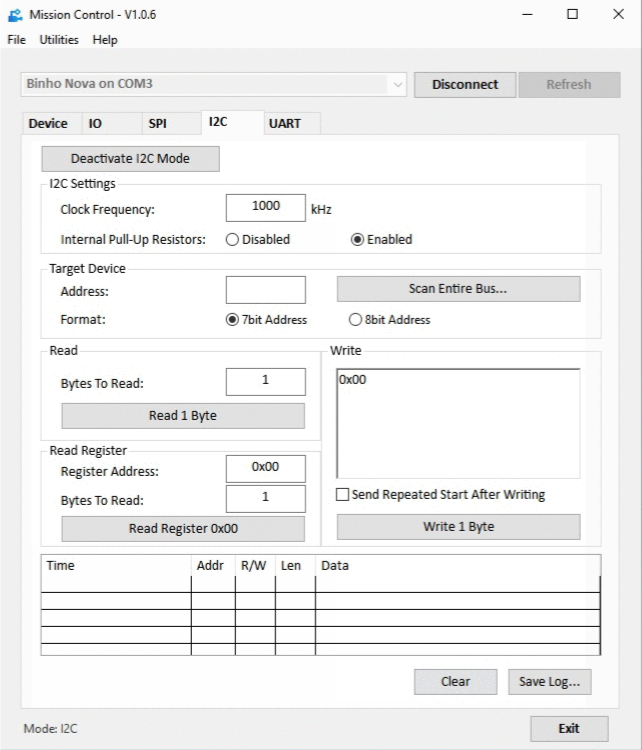Expand the Binho Nova COM3 device dropdown
Image resolution: width=642 pixels, height=750 pixels.
click(x=398, y=85)
